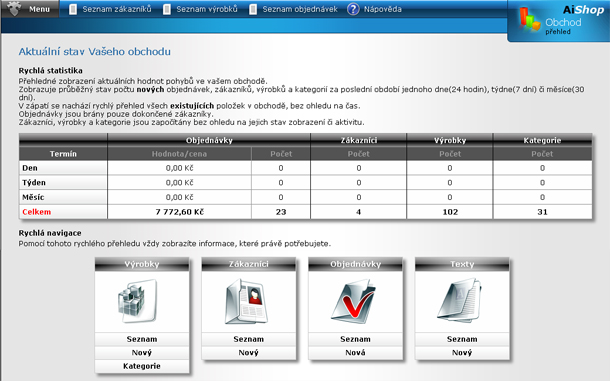Click the Výrobky cubes icon
This screenshot has height=381, width=610.
click(137, 301)
